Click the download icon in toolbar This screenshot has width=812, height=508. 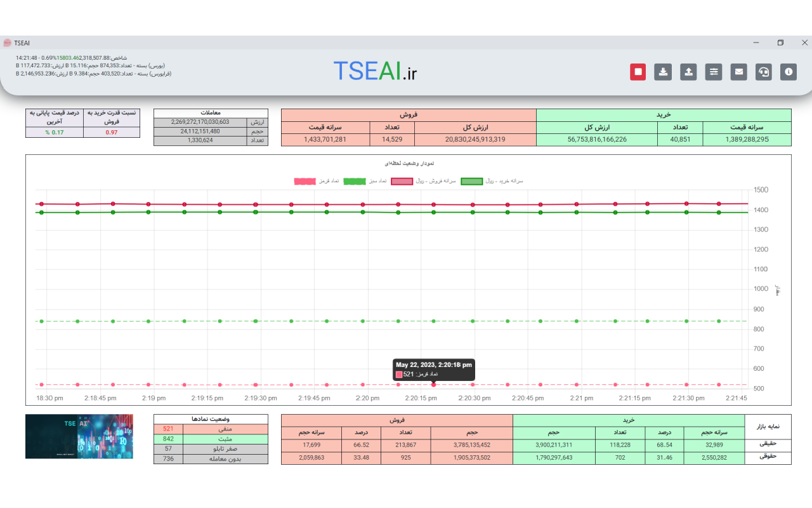[x=663, y=72]
